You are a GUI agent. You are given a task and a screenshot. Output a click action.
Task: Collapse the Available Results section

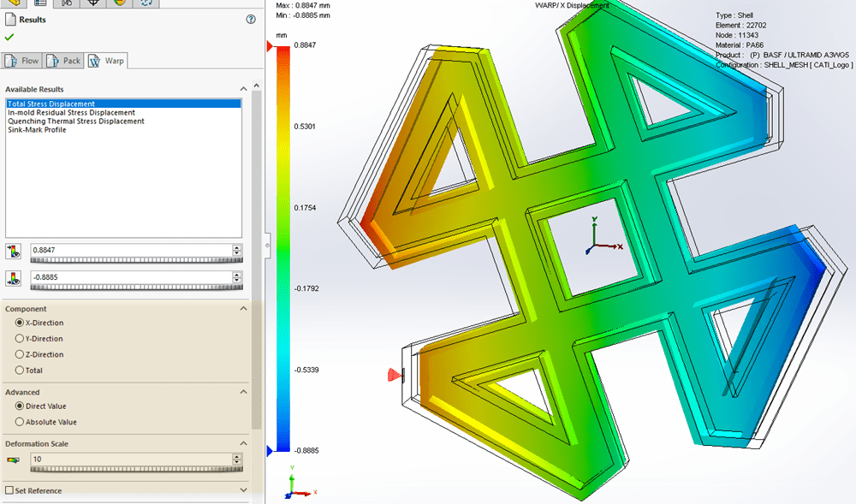[243, 89]
